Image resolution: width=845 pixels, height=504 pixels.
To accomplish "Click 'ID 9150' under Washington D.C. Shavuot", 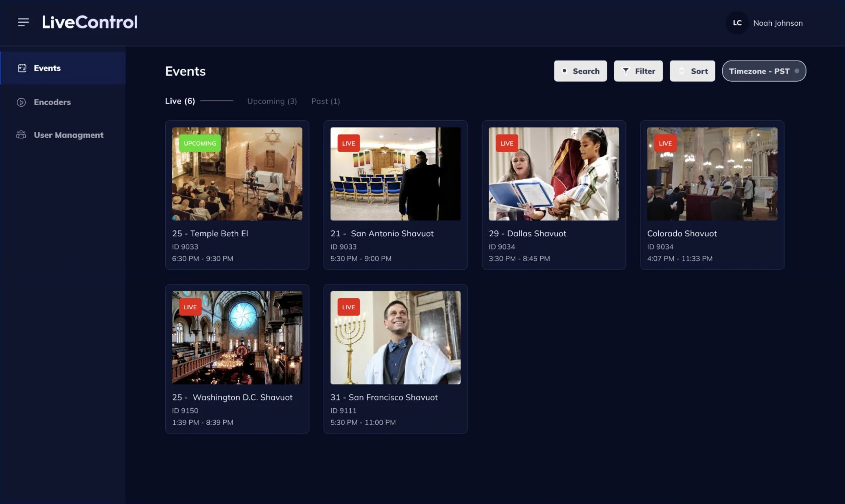I will (x=185, y=410).
